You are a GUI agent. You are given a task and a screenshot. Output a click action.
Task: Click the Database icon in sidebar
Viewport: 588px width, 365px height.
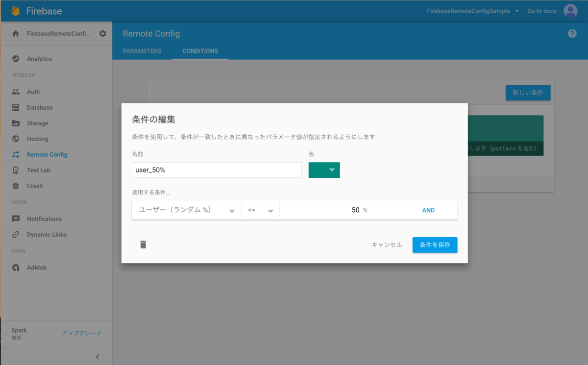tap(16, 107)
